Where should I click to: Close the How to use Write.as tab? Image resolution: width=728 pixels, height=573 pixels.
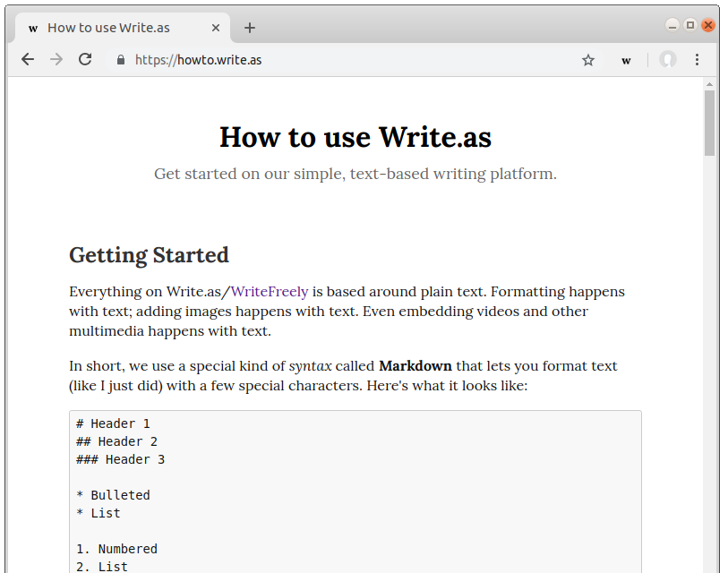pos(216,28)
